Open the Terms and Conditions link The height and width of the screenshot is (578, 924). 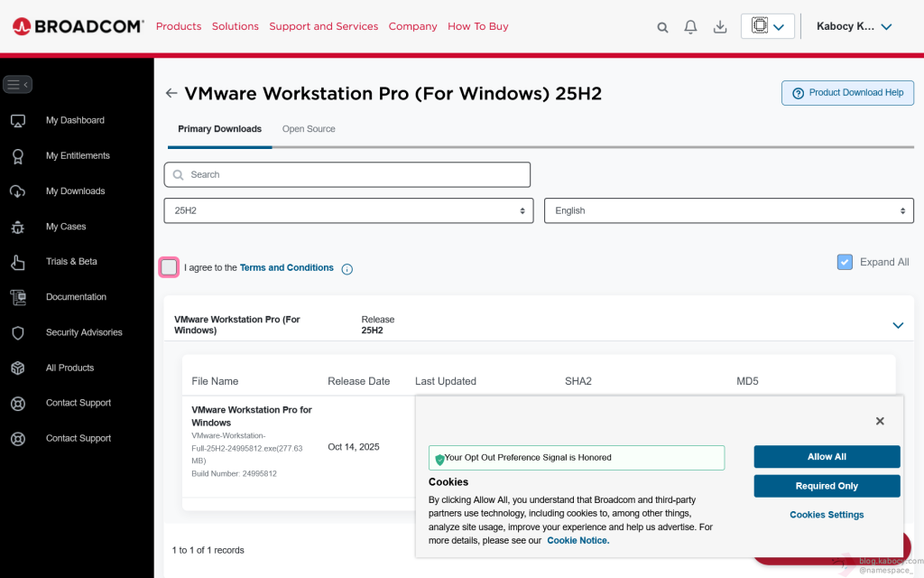[286, 267]
